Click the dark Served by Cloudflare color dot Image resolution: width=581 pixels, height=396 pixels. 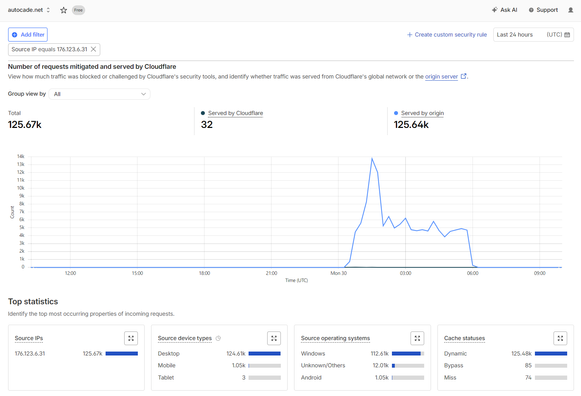203,113
